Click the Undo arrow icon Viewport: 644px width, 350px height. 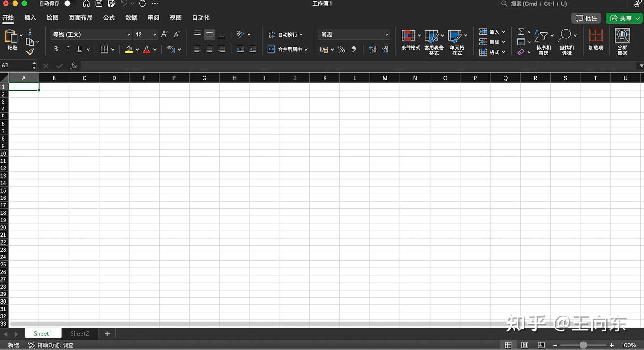(x=124, y=4)
